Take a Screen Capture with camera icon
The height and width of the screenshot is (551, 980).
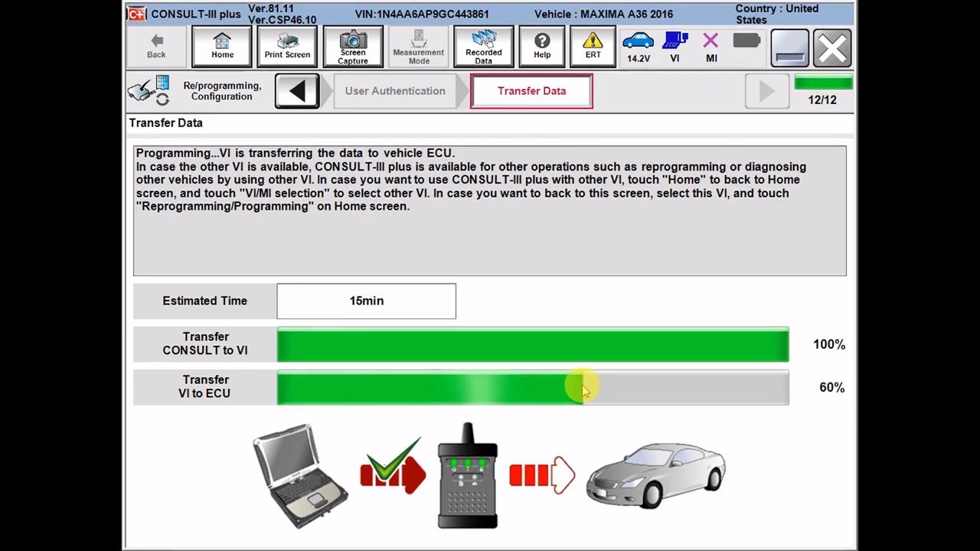353,47
